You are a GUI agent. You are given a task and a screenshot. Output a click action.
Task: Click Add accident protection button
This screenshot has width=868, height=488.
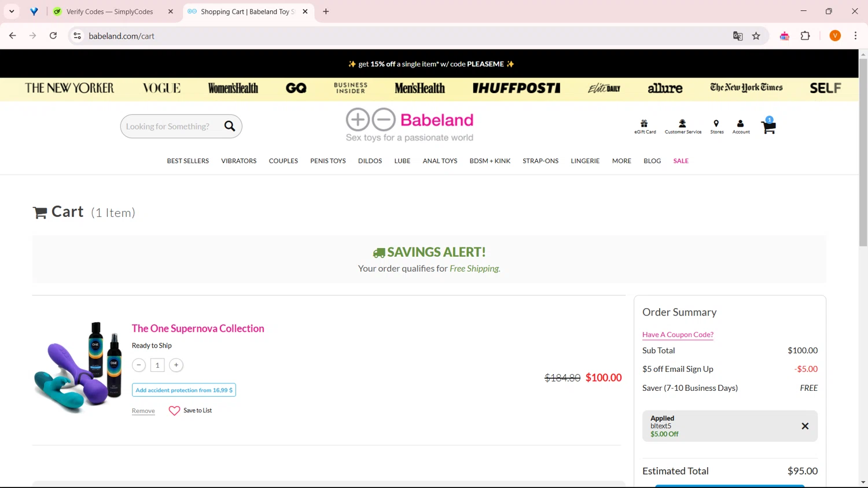point(184,390)
